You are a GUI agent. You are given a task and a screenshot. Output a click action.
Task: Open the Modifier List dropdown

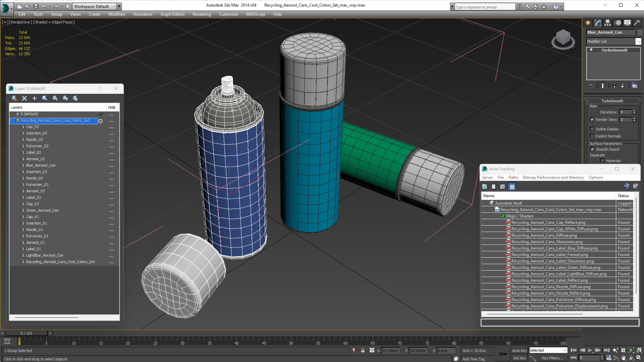[639, 41]
